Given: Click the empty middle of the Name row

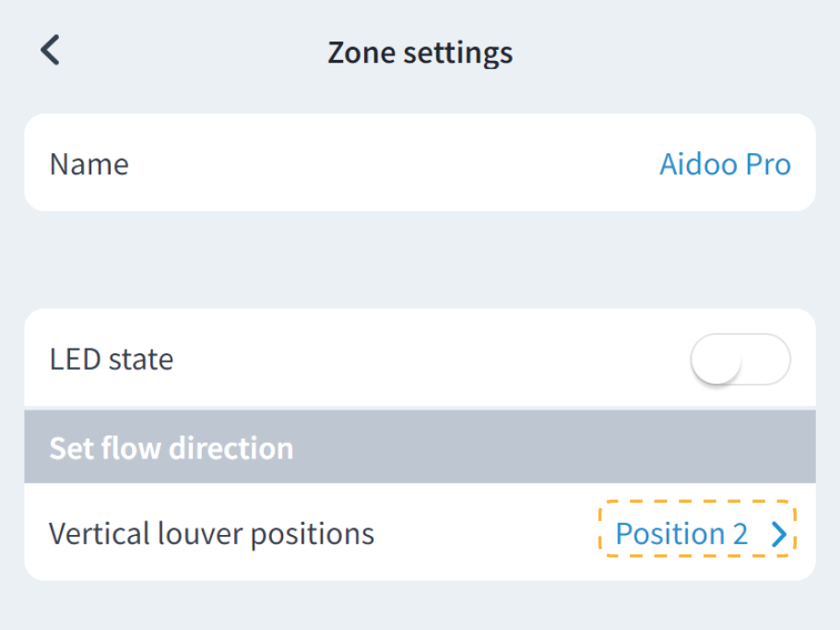Looking at the screenshot, I should (396, 164).
